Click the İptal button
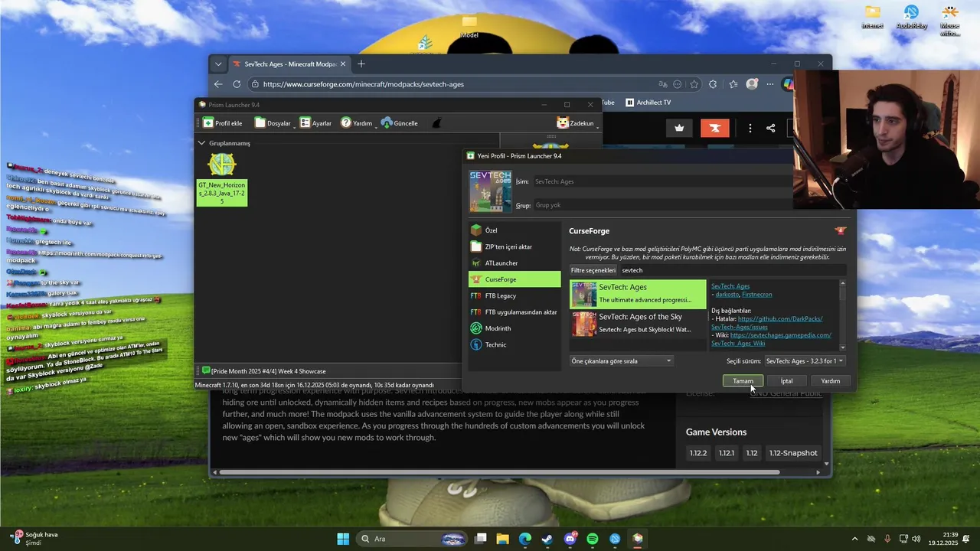 [786, 381]
